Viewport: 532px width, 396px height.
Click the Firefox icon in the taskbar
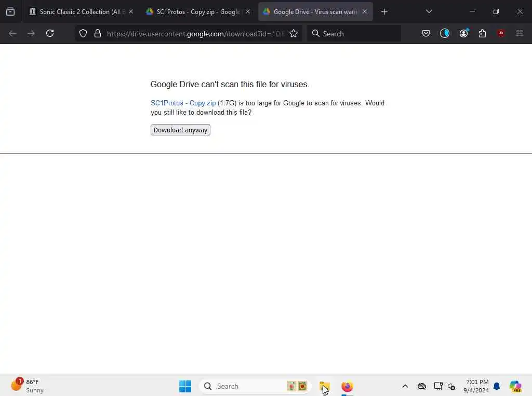(x=347, y=386)
